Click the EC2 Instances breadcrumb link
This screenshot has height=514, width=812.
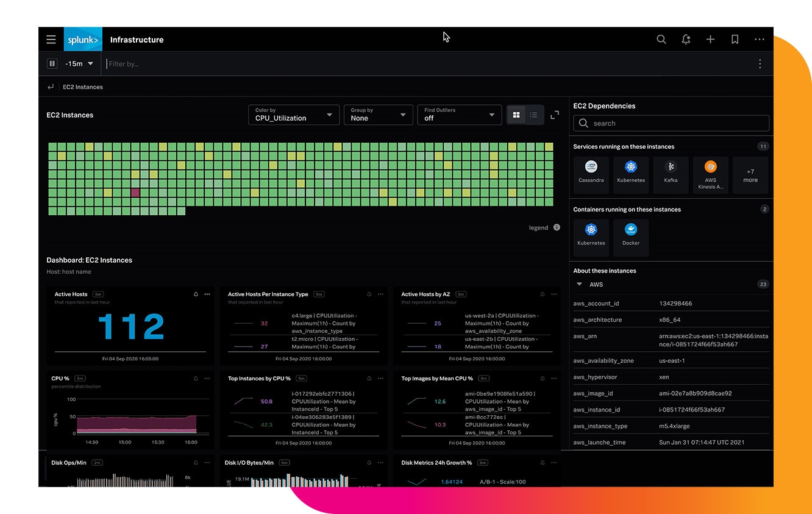[83, 87]
